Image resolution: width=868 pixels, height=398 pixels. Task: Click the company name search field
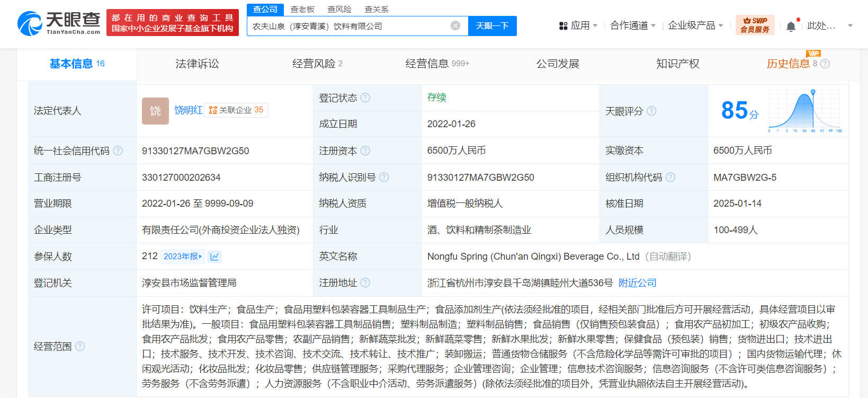click(x=350, y=26)
